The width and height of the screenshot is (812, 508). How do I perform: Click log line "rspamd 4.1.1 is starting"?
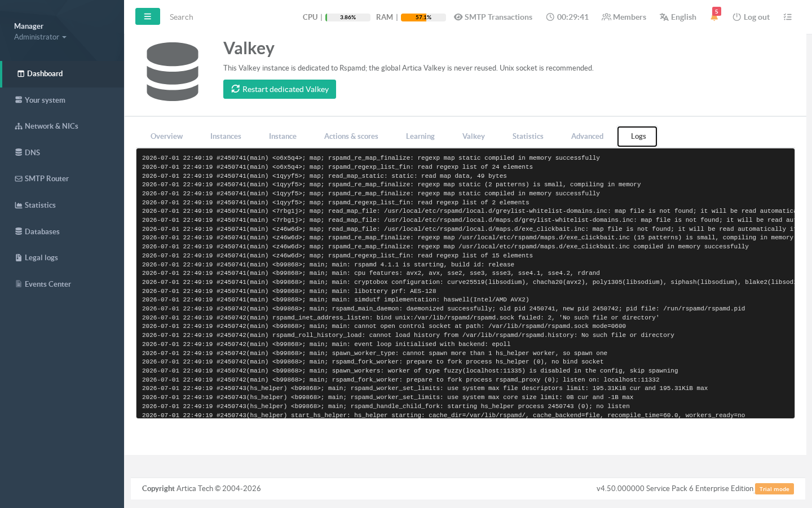[x=328, y=264]
